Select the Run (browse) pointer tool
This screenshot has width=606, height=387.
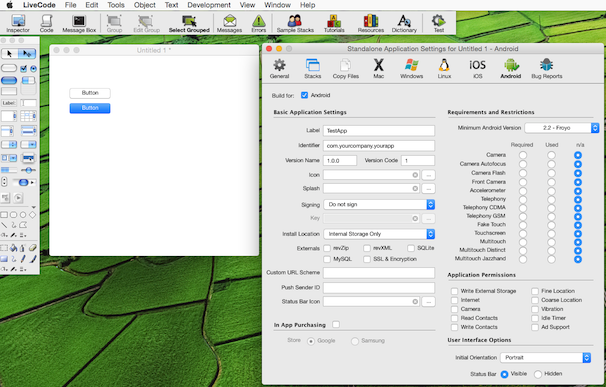click(x=10, y=53)
